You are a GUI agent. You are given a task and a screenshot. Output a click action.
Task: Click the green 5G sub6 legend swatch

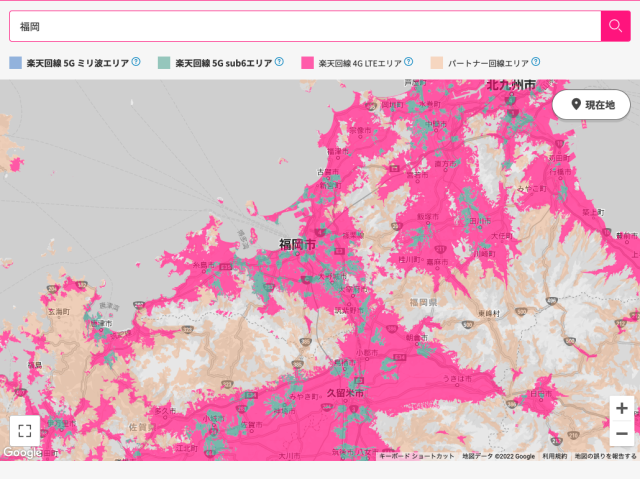pyautogui.click(x=164, y=63)
